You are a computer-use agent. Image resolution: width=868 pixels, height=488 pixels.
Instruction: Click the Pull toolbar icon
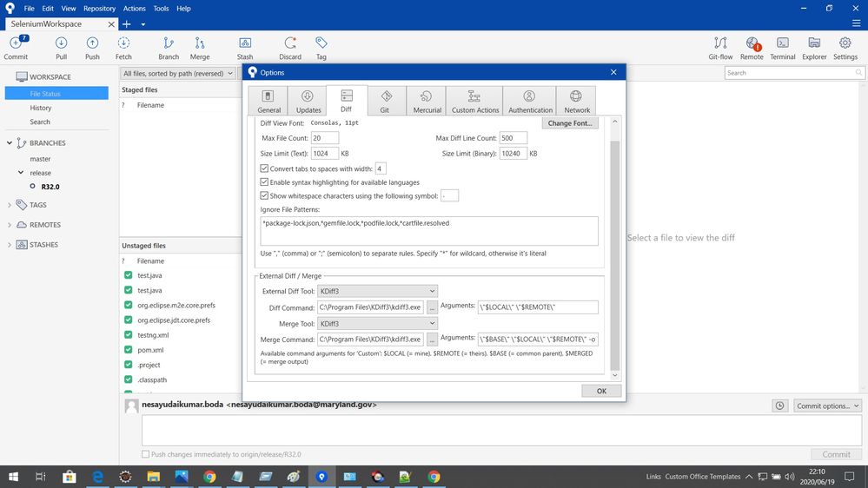pos(61,47)
